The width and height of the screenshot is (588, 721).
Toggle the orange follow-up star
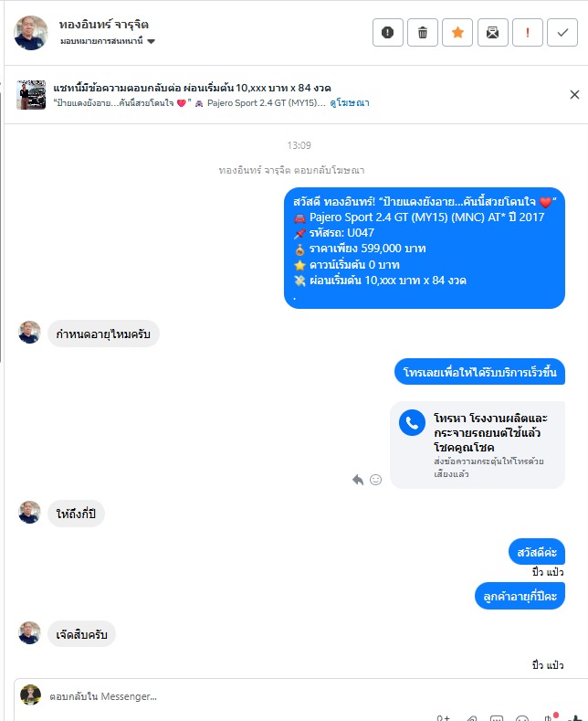(x=457, y=33)
